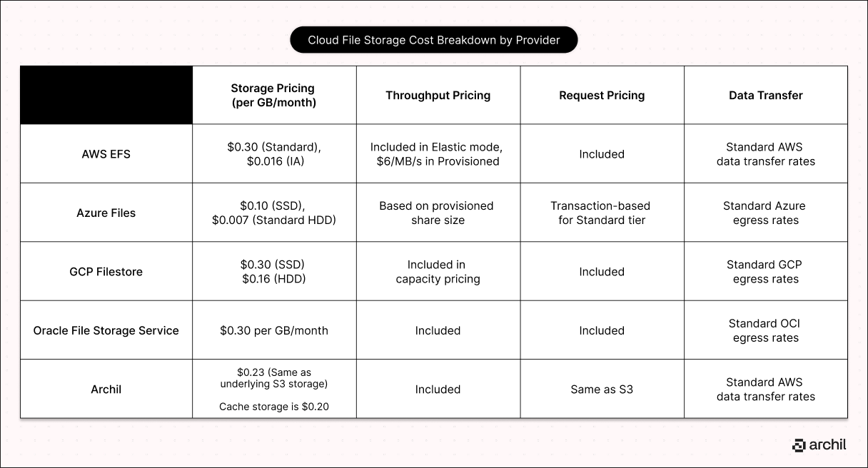The width and height of the screenshot is (868, 468).
Task: Select the "$0.30 per GB/month" Oracle cell
Action: (x=274, y=330)
